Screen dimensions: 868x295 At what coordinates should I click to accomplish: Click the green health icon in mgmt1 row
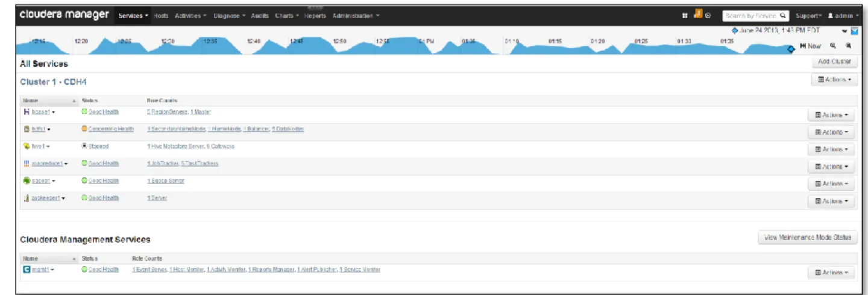(84, 269)
